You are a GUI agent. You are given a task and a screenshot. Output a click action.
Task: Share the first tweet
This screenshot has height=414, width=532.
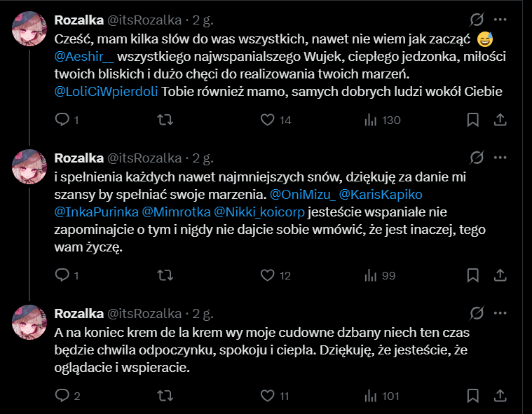(500, 120)
